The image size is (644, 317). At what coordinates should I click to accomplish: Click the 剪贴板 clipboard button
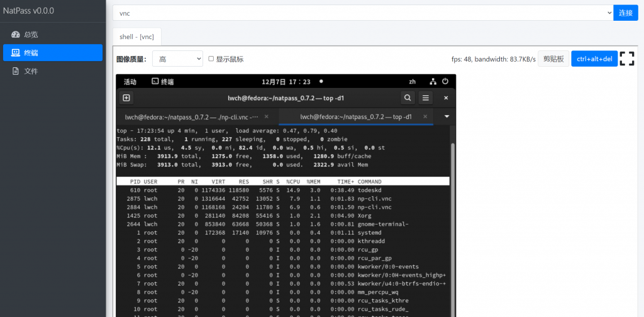click(x=553, y=59)
